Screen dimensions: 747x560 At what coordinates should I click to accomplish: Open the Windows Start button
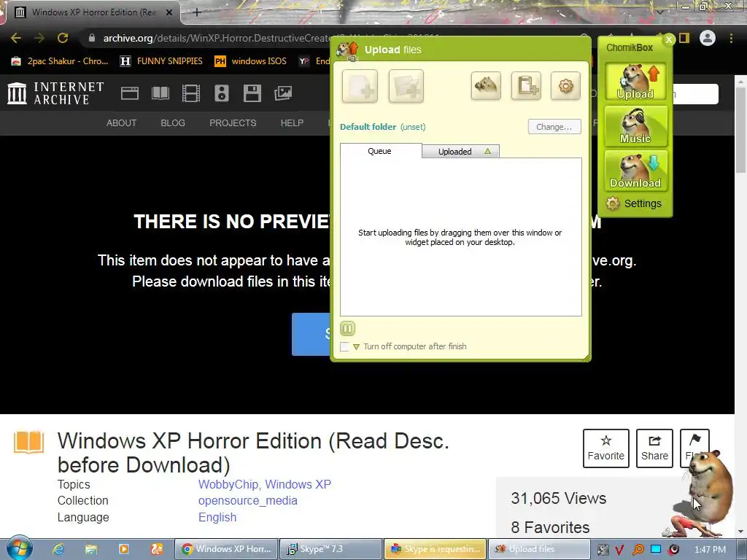20,548
